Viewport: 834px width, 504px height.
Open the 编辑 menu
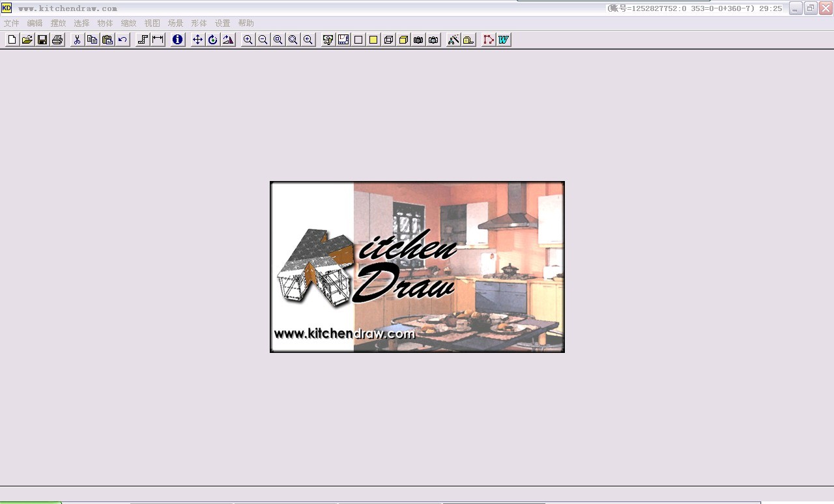point(35,23)
